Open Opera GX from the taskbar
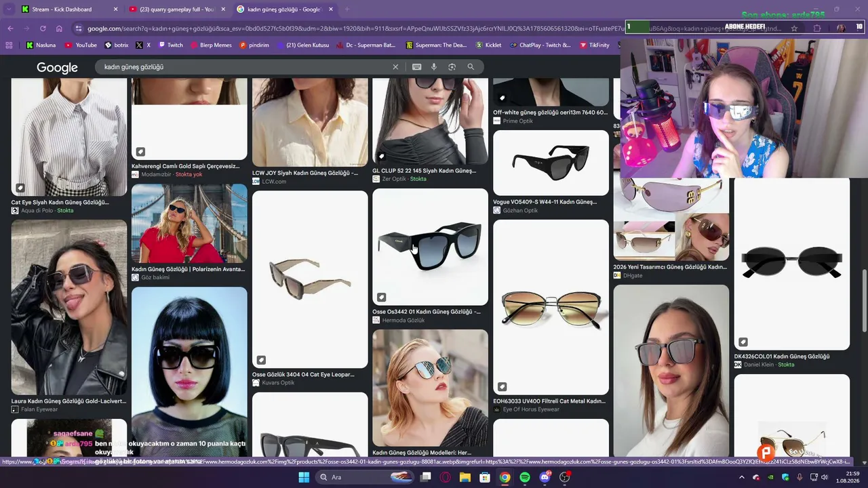The image size is (868, 488). tap(446, 477)
